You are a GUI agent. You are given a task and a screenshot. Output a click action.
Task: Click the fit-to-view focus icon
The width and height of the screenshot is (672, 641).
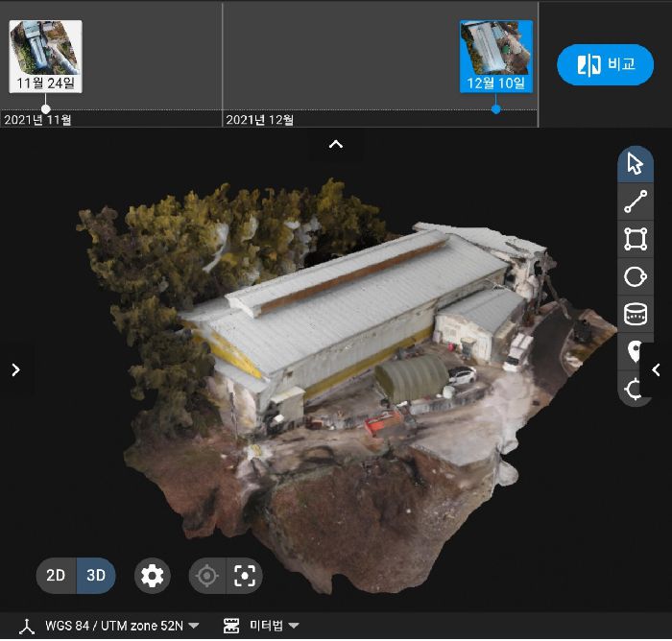(x=245, y=576)
